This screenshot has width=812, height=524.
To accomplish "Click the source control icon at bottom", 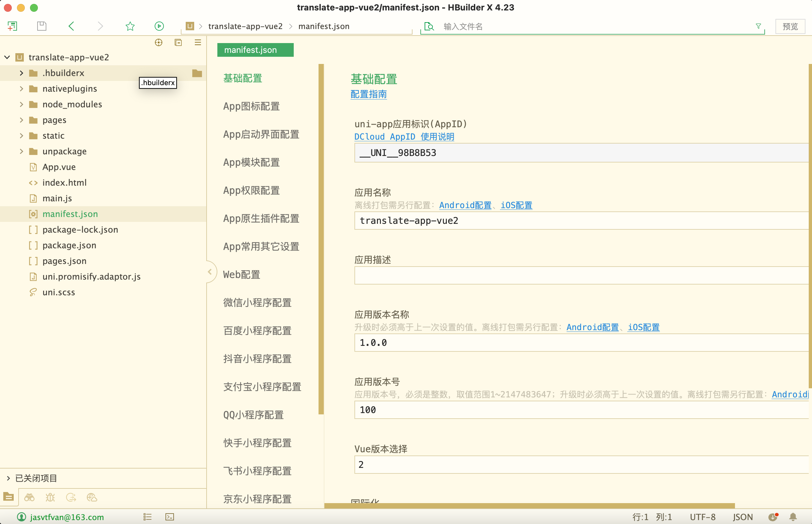I will tap(71, 498).
